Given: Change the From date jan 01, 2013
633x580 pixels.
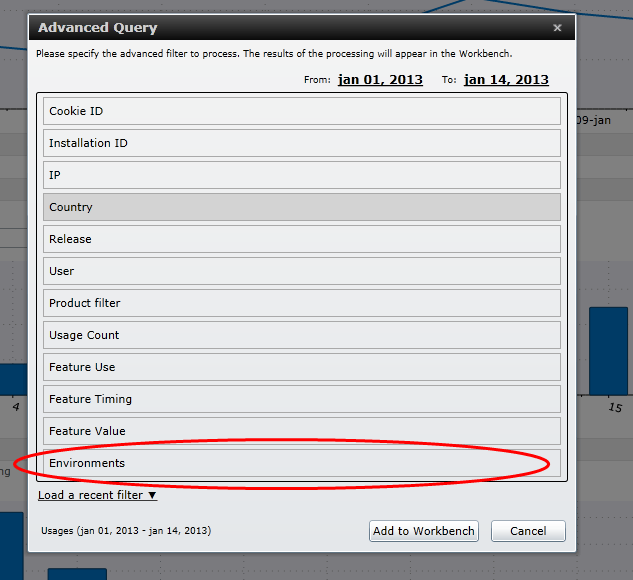Looking at the screenshot, I should (380, 80).
